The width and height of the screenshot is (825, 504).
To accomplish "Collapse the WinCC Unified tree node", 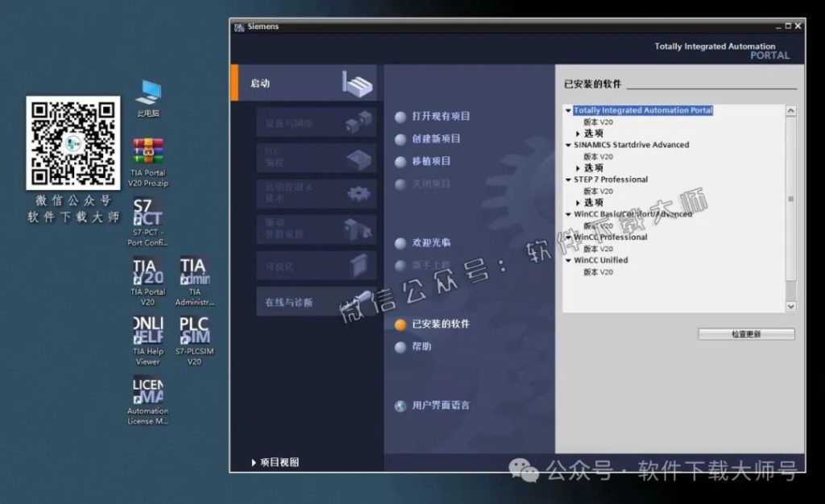I will point(569,260).
